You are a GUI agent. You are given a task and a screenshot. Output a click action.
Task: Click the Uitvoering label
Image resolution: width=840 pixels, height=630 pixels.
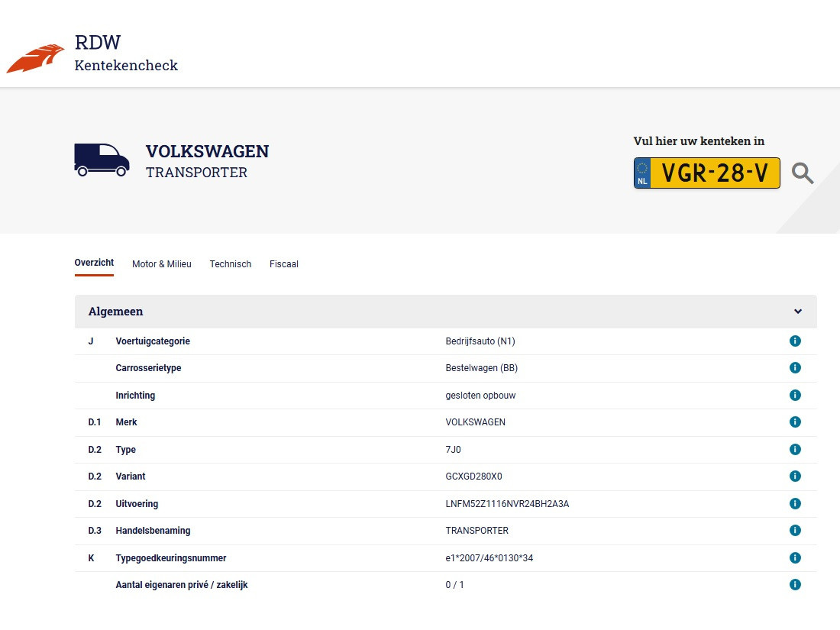(x=137, y=503)
